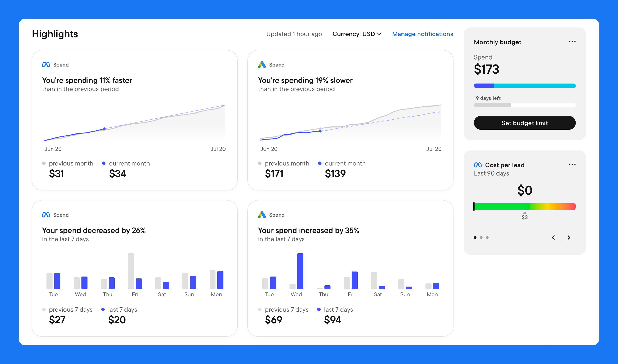Click the tall Wed bar in spend increased chart
Screen dimensions: 618x364
pyautogui.click(x=300, y=271)
